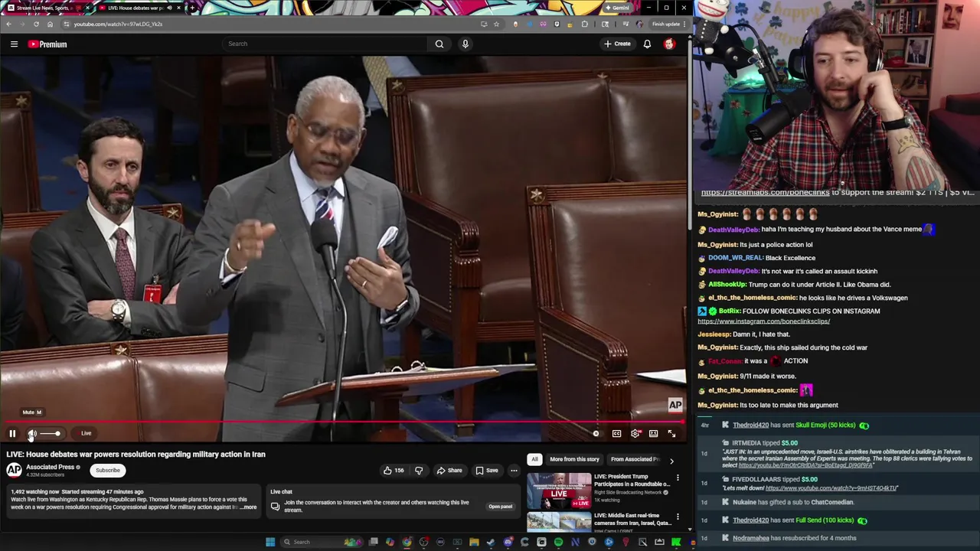Open the Associated Press channel name
Image resolution: width=980 pixels, height=551 pixels.
click(50, 467)
